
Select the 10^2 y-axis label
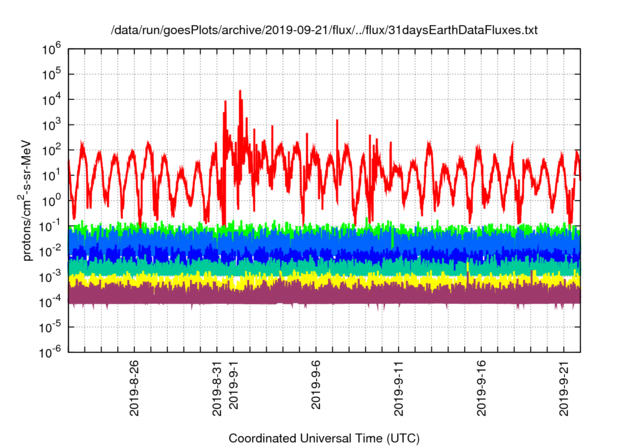click(51, 151)
